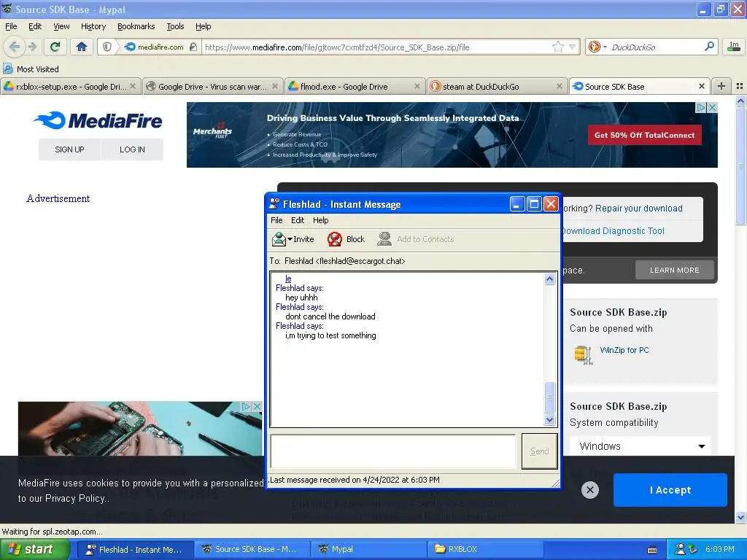The image size is (747, 560).
Task: Bookmark this page with the star icon
Action: coord(558,47)
